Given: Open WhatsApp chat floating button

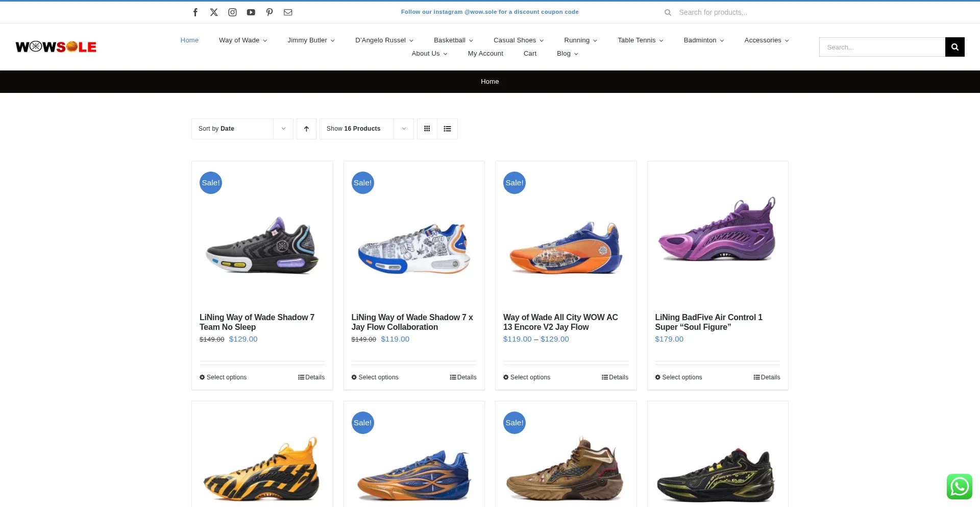Looking at the screenshot, I should point(959,486).
